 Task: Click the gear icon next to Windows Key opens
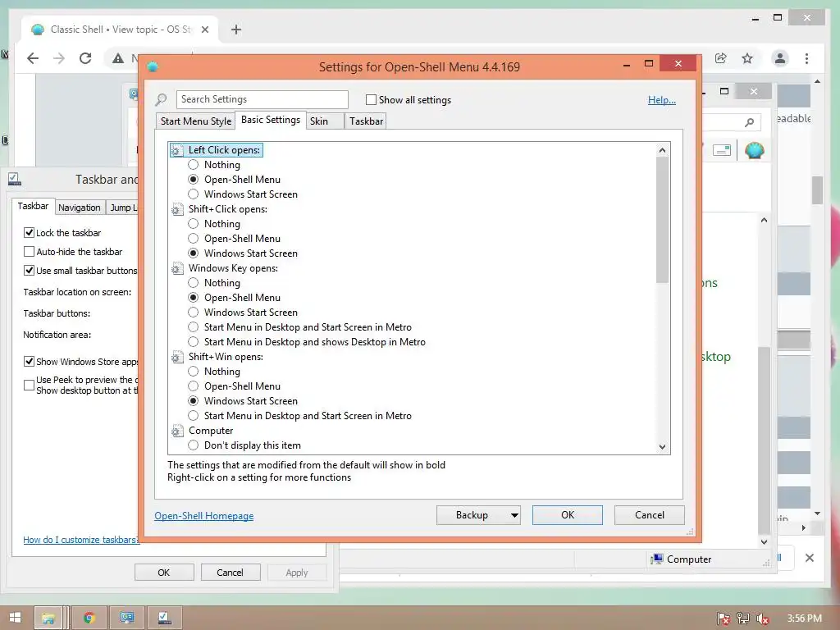pyautogui.click(x=177, y=268)
